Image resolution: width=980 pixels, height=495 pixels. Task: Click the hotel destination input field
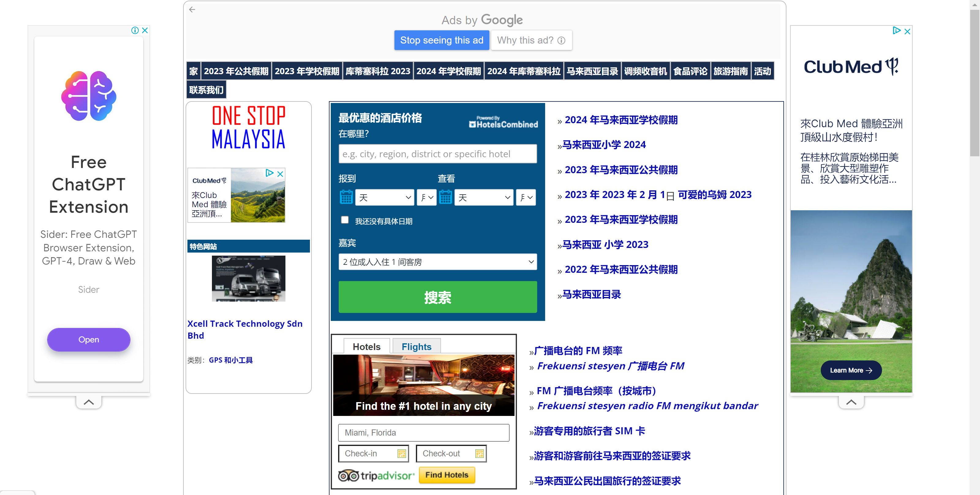point(438,154)
